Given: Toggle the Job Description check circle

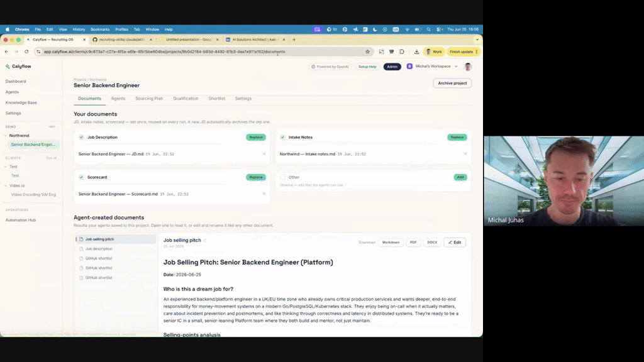Looking at the screenshot, I should click(81, 137).
